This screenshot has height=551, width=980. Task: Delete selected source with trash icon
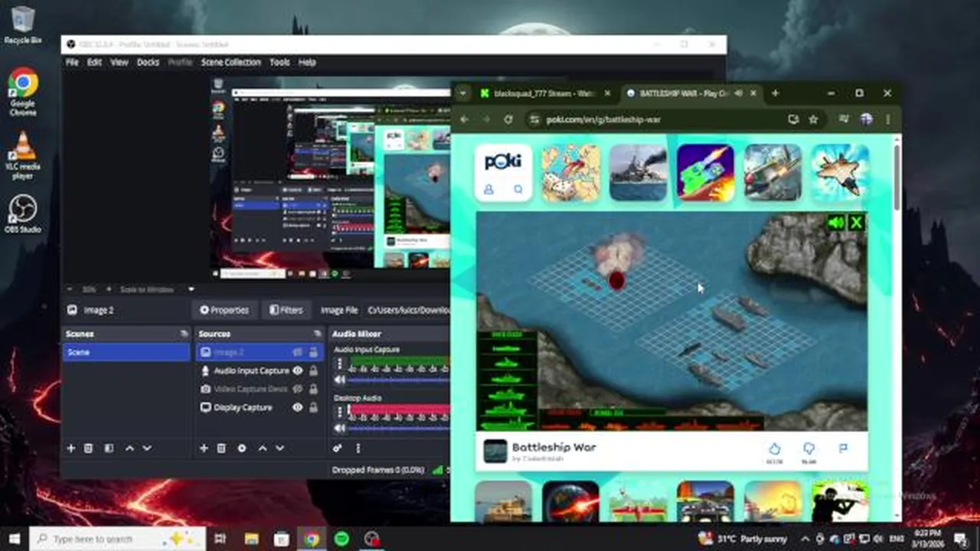coord(221,448)
